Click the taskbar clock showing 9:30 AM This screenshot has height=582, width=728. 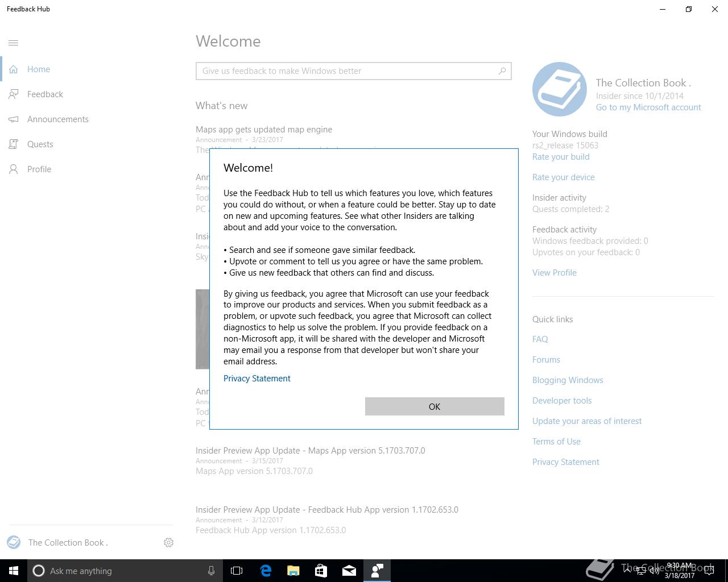(x=679, y=571)
